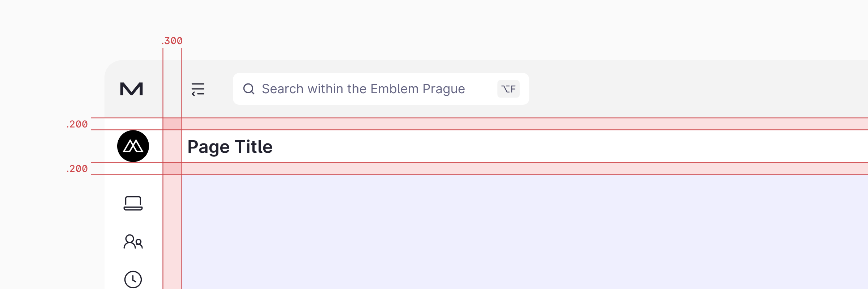This screenshot has width=868, height=289.
Task: Click the pink vertical band beside the sidebar icons
Action: click(172, 231)
